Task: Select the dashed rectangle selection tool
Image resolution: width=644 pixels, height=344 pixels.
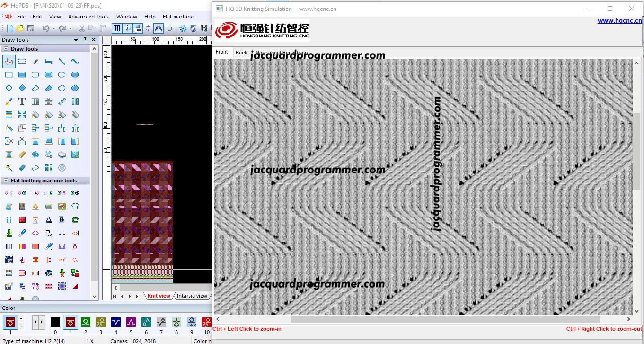Action: click(22, 61)
